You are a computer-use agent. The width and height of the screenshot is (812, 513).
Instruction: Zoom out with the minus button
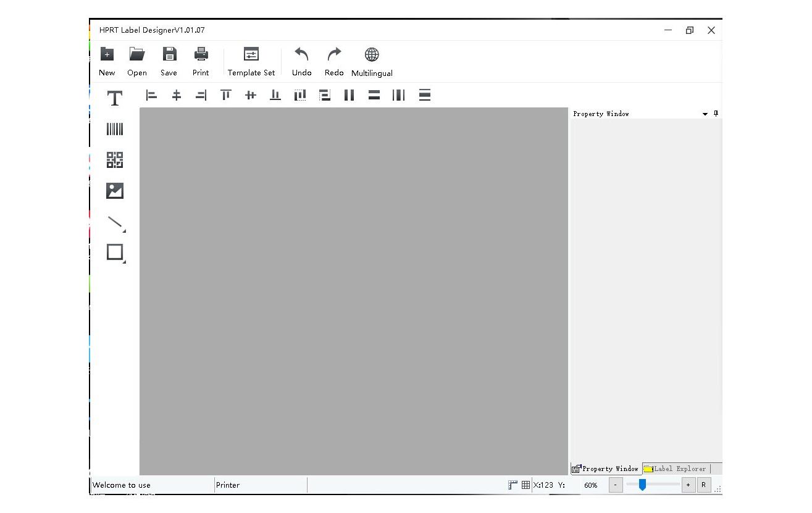point(616,485)
